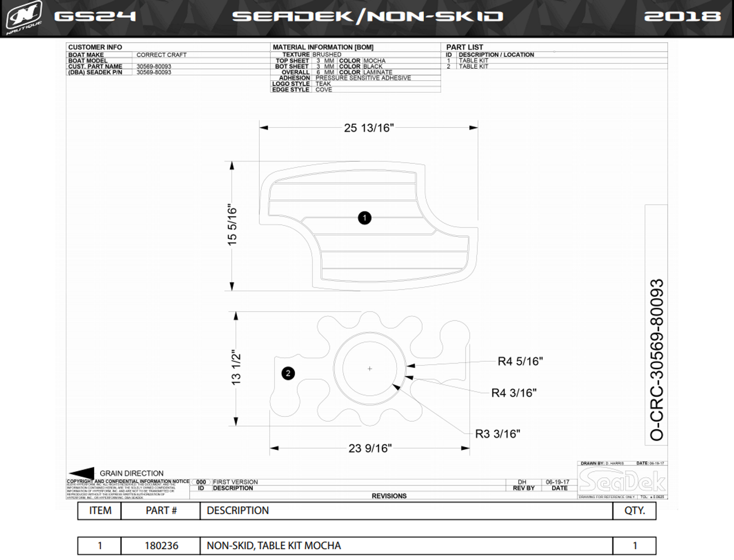Click the DESCRIPTION column header
This screenshot has width=734, height=560.
237,510
